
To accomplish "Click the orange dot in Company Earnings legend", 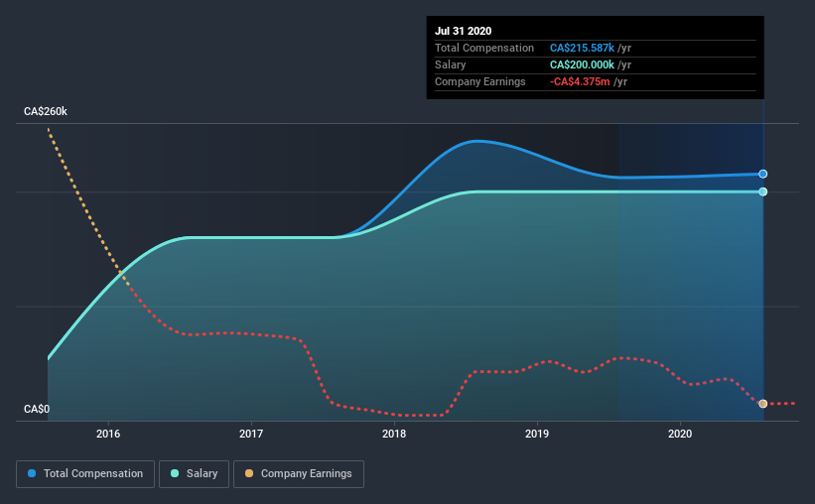I will tap(249, 473).
